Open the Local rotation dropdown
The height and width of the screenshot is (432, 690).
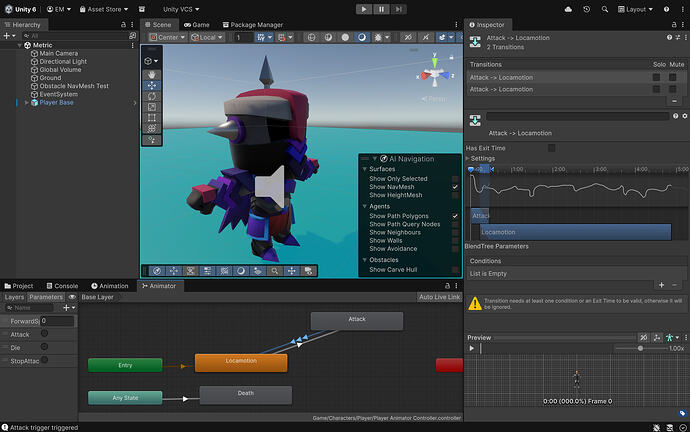(207, 37)
